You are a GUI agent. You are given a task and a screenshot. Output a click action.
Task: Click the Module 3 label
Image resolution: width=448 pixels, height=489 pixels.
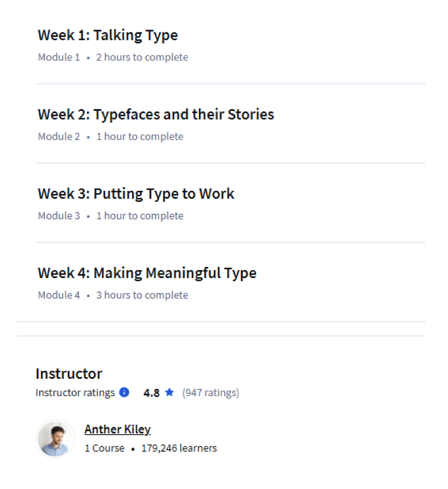click(59, 215)
